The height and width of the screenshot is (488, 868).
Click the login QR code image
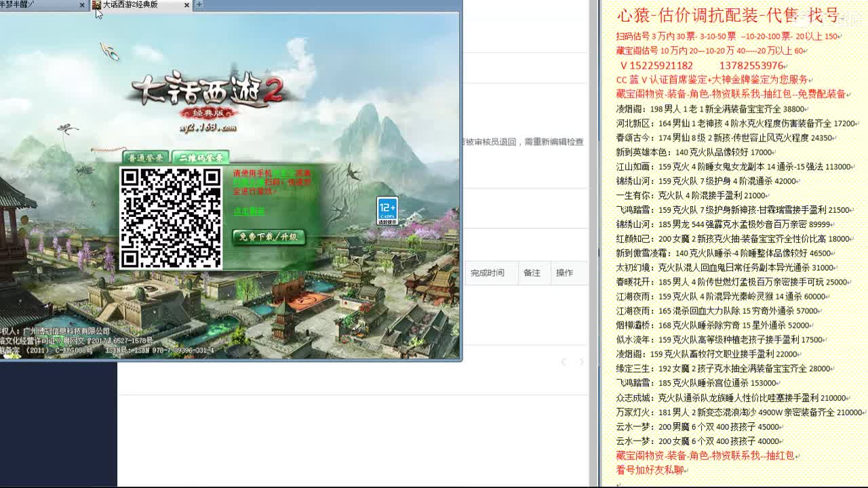(171, 218)
